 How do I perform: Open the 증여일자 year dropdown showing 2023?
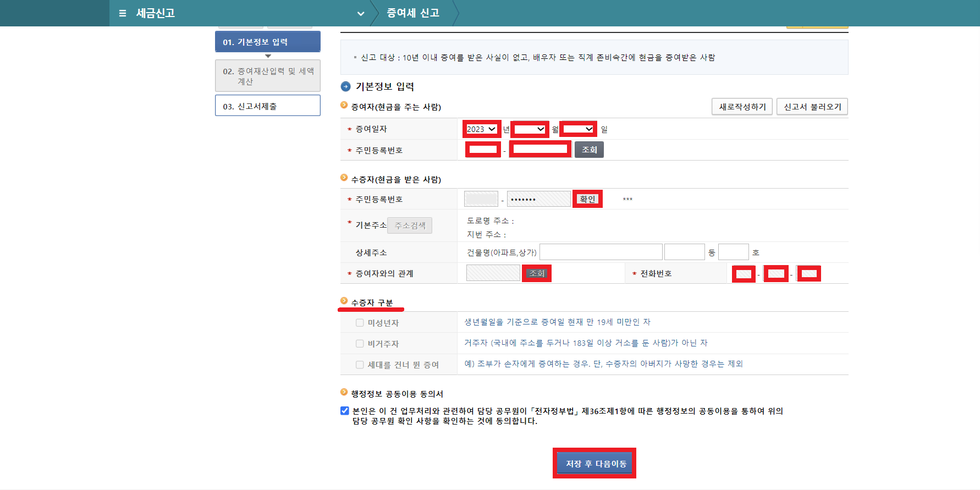click(x=482, y=129)
